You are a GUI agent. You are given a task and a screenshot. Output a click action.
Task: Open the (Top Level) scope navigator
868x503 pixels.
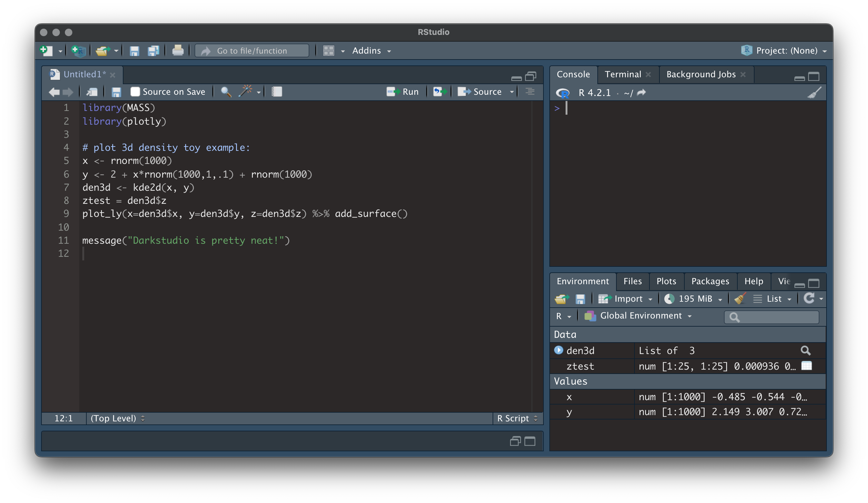pyautogui.click(x=118, y=418)
